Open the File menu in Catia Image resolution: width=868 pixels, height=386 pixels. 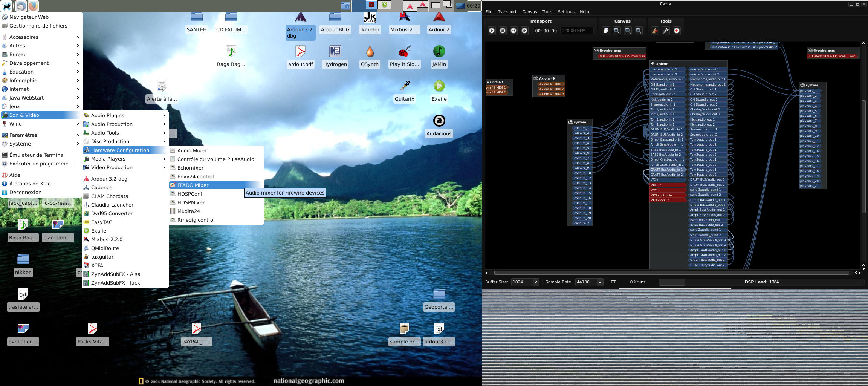(489, 12)
